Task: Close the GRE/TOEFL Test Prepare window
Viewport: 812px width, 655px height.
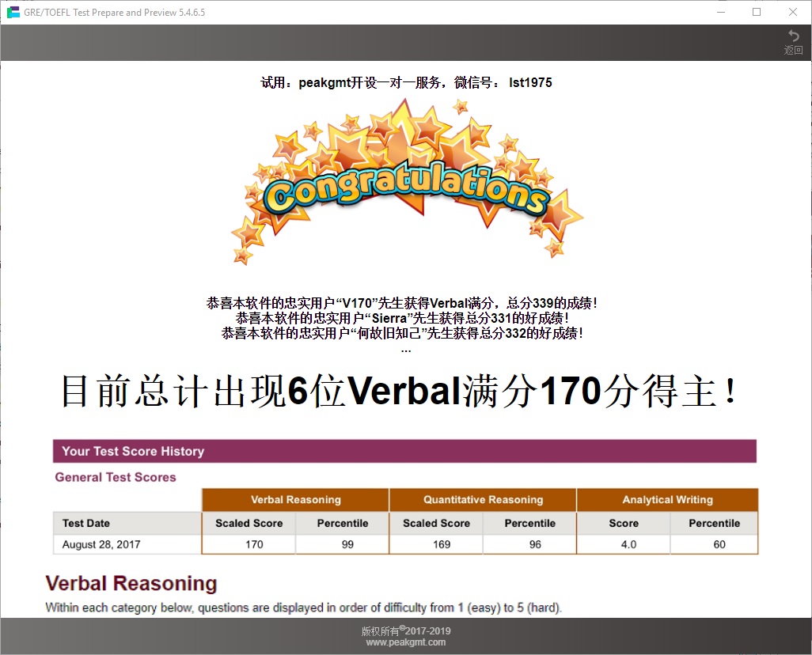Action: 793,12
